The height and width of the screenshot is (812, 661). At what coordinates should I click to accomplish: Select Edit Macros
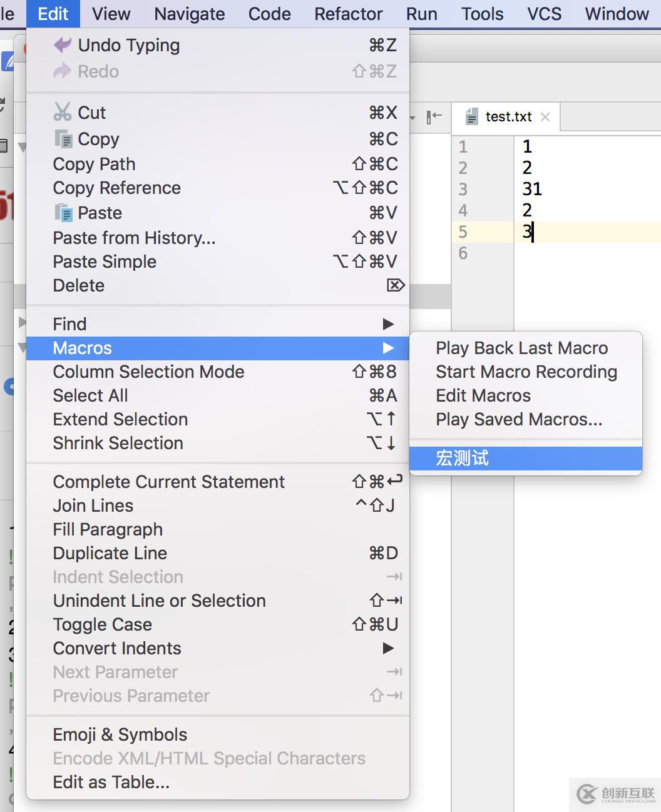tap(526, 395)
